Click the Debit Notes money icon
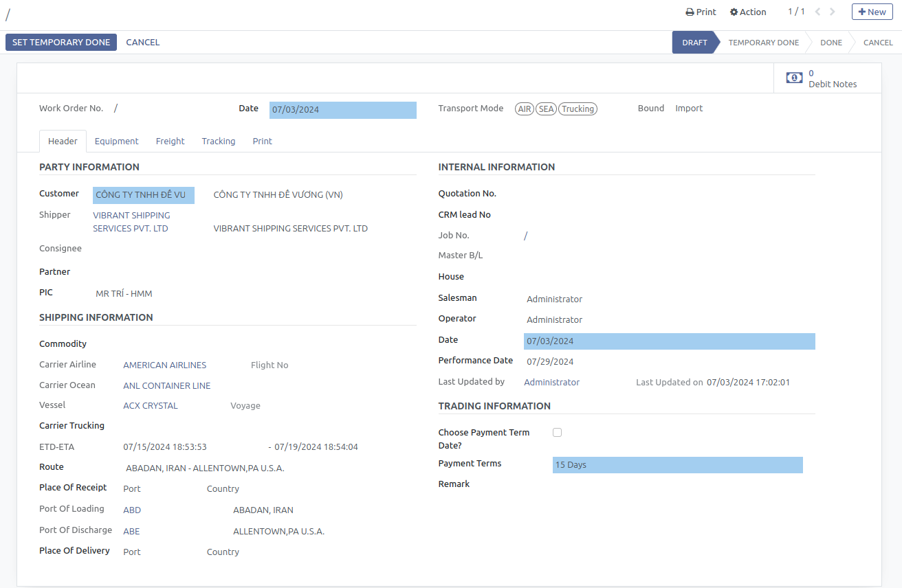902x588 pixels. coord(794,78)
